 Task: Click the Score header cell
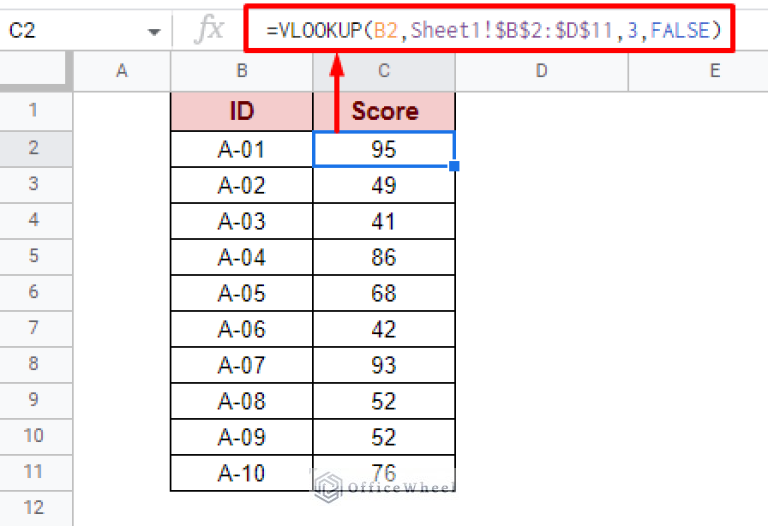(x=384, y=111)
